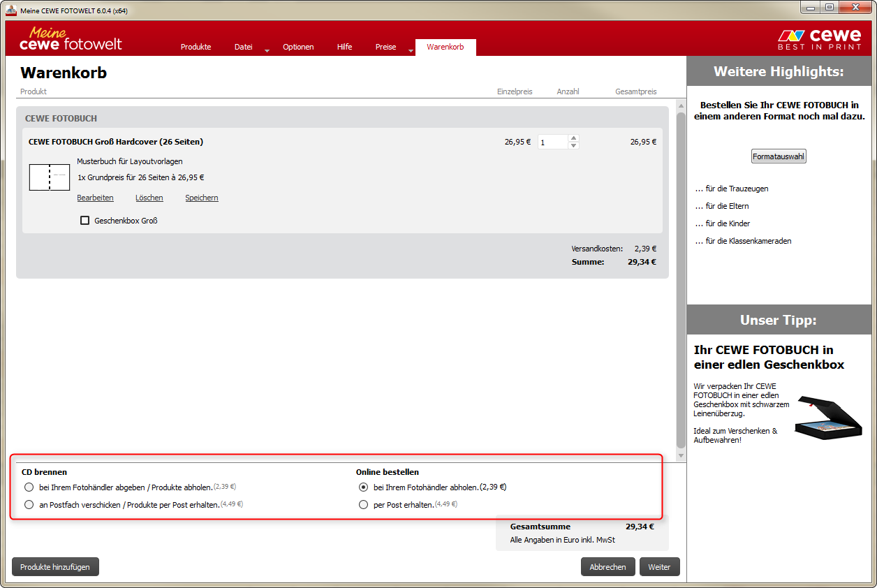Click the Löschen link to remove product
The height and width of the screenshot is (588, 877).
coord(149,198)
